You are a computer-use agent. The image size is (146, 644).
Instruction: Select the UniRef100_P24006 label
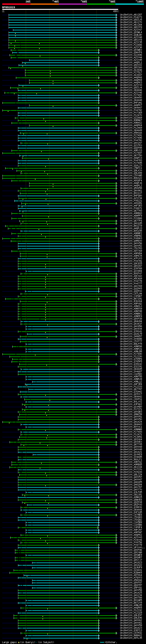point(131,540)
